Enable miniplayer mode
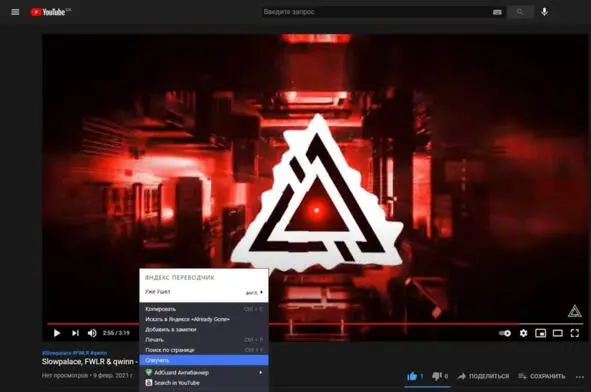The image size is (591, 392). tap(540, 333)
